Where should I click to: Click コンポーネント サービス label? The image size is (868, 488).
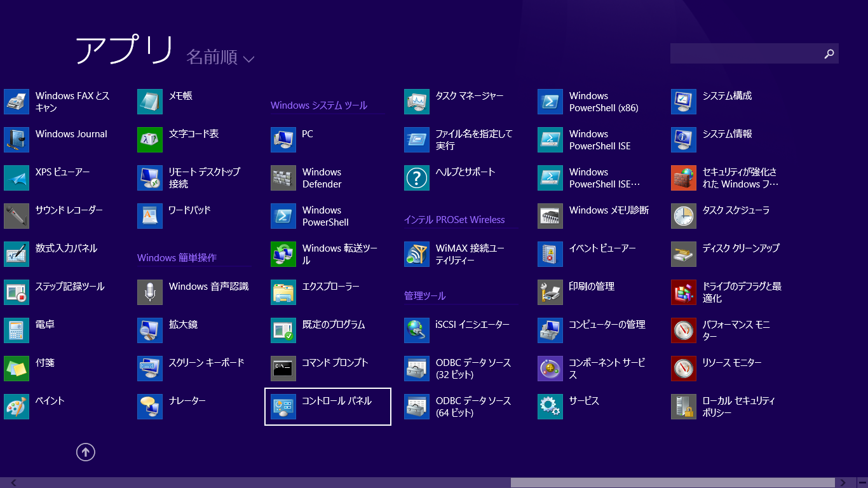coord(607,369)
